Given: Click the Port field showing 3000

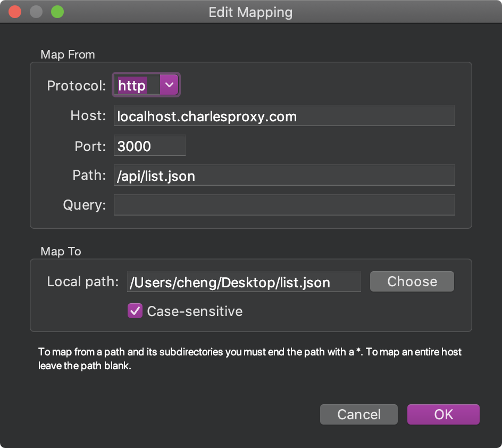Looking at the screenshot, I should (x=149, y=146).
